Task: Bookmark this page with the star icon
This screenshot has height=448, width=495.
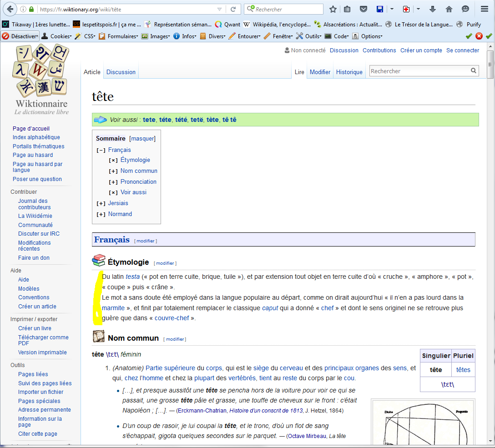Action: click(333, 9)
